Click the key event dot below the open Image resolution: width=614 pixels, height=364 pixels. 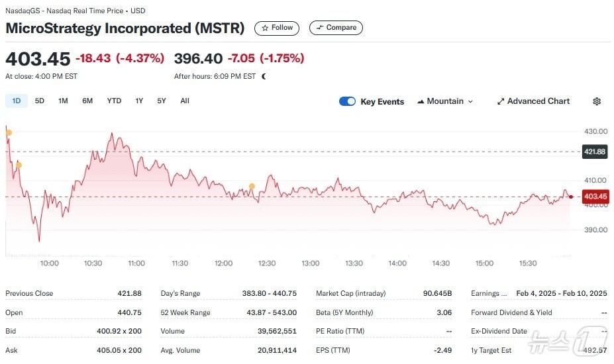point(19,165)
